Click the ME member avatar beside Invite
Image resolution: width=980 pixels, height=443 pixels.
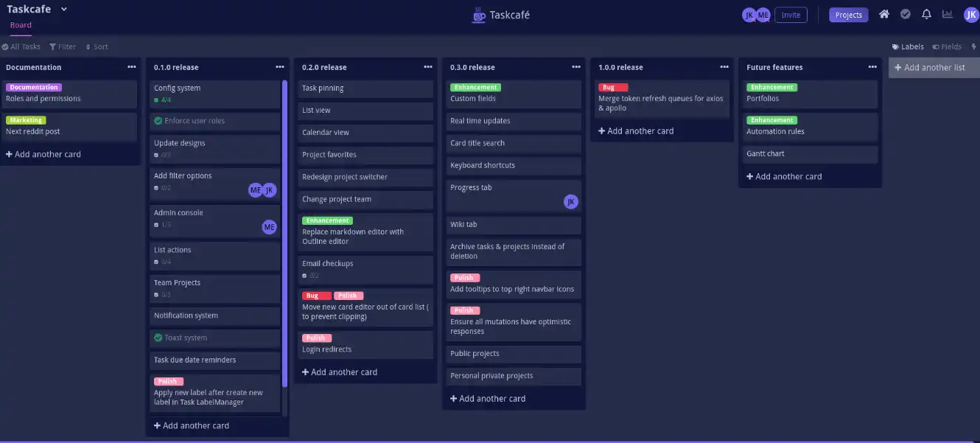pos(763,15)
